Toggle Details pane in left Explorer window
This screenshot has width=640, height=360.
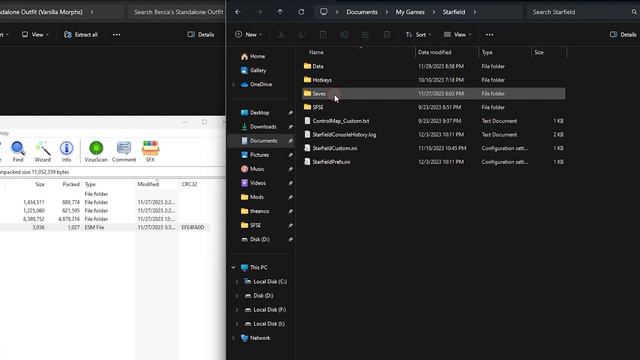tap(200, 35)
